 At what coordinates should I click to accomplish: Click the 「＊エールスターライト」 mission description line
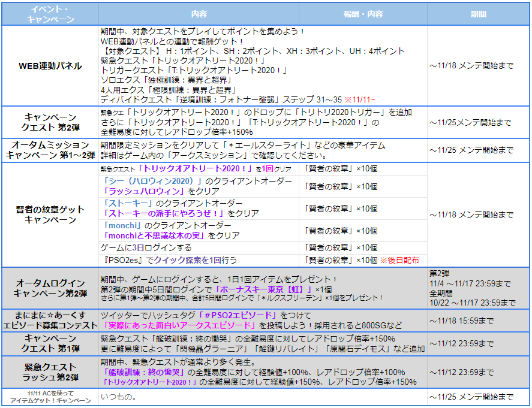tap(243, 146)
